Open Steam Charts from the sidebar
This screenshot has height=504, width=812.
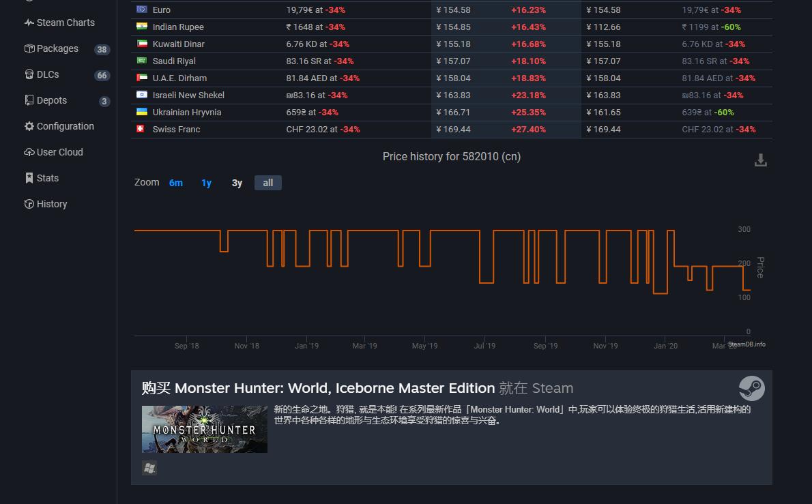click(30, 22)
